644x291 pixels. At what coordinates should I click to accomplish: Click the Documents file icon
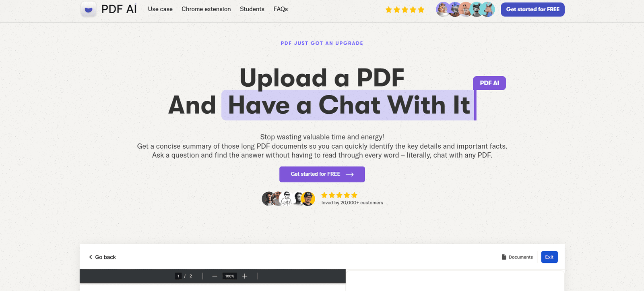coord(504,257)
